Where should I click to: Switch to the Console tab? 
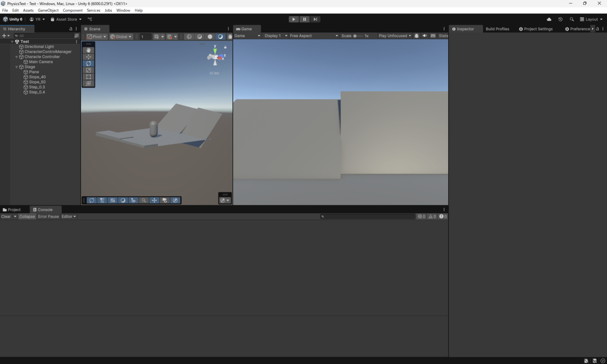[x=45, y=209]
